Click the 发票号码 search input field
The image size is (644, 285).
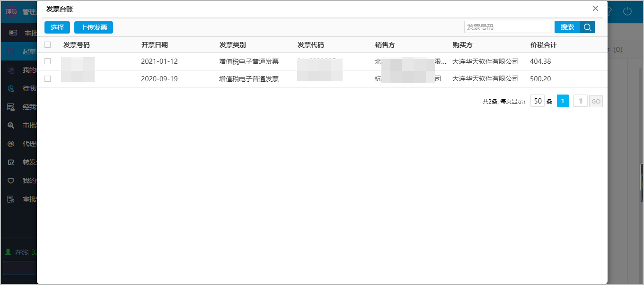(507, 27)
